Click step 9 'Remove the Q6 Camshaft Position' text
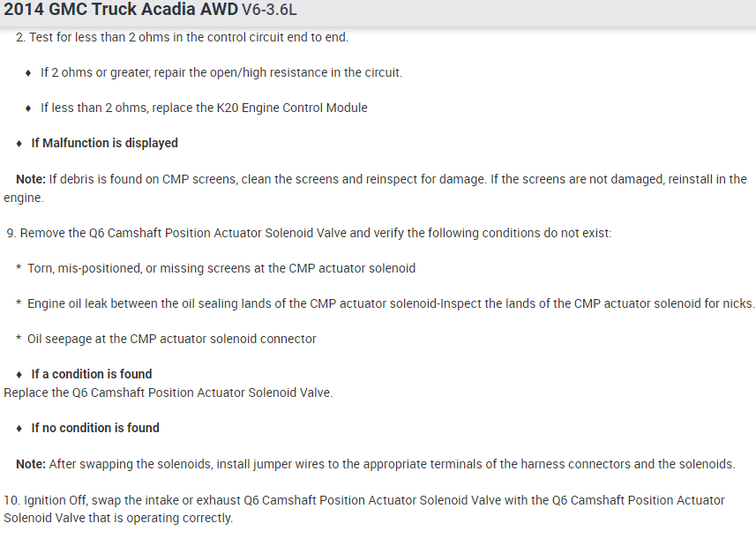The height and width of the screenshot is (546, 756). click(314, 234)
